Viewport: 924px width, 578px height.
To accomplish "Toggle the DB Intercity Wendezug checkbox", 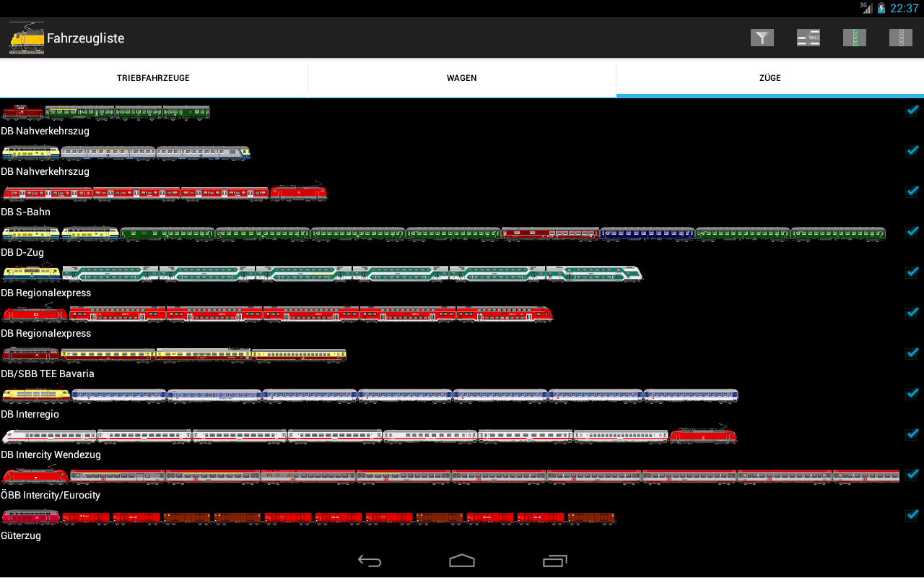I will (x=912, y=434).
